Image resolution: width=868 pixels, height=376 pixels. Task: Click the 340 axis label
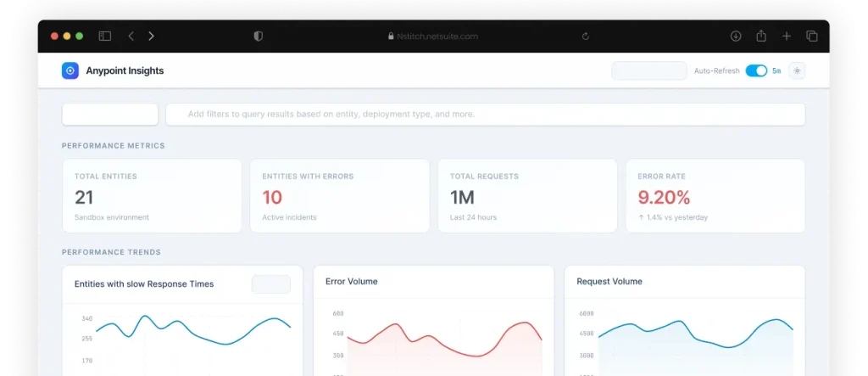pos(87,318)
